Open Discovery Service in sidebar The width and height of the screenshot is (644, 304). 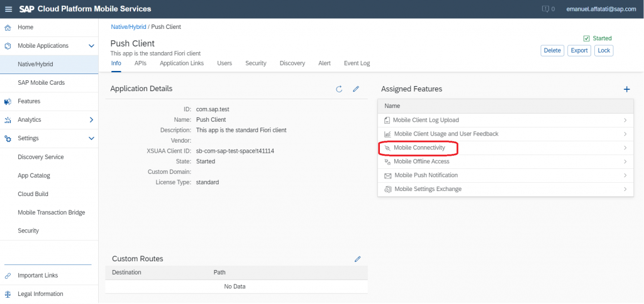point(49,157)
